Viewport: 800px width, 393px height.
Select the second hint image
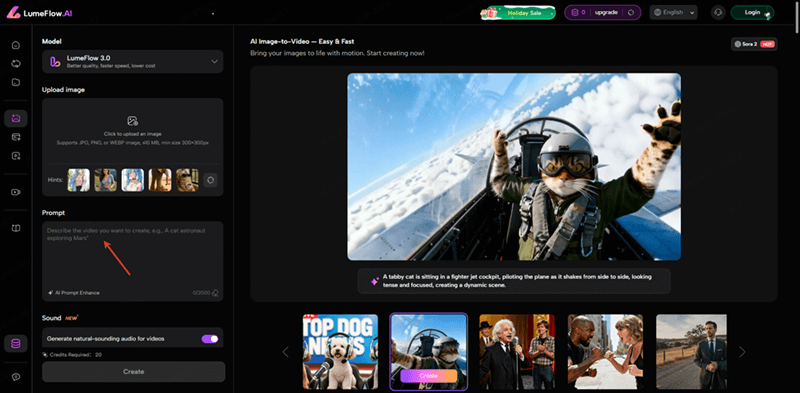click(x=106, y=180)
